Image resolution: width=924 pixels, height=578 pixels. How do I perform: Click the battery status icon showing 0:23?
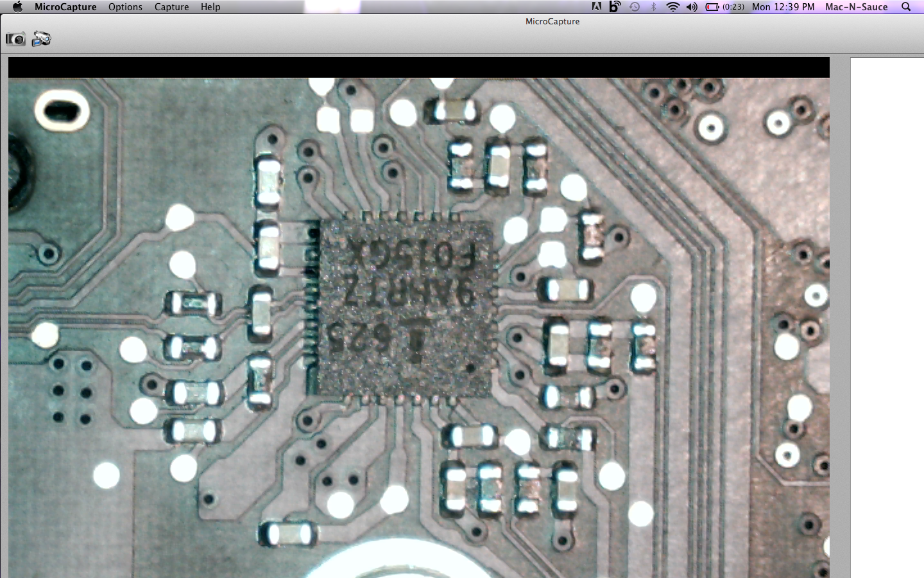pyautogui.click(x=724, y=6)
